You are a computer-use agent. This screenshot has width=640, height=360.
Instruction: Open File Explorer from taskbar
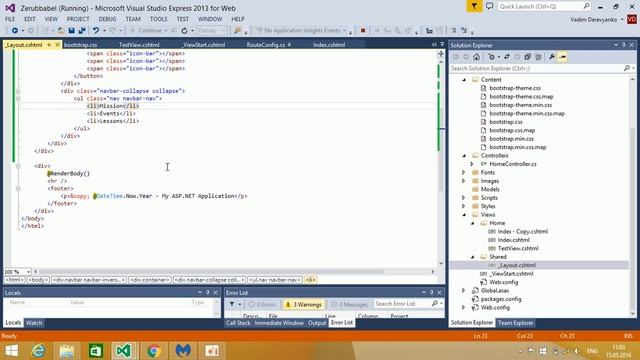[x=67, y=351]
